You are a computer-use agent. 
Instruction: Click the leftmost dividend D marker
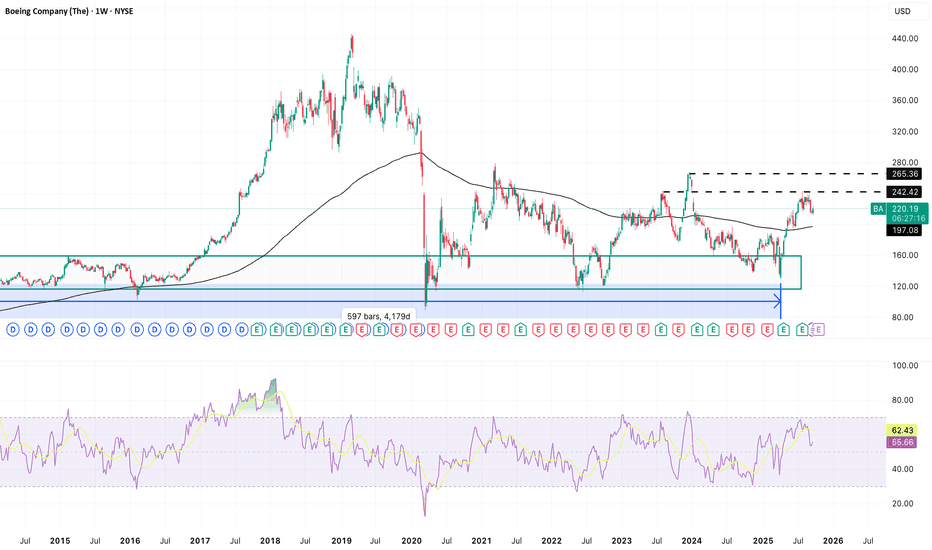[x=13, y=329]
